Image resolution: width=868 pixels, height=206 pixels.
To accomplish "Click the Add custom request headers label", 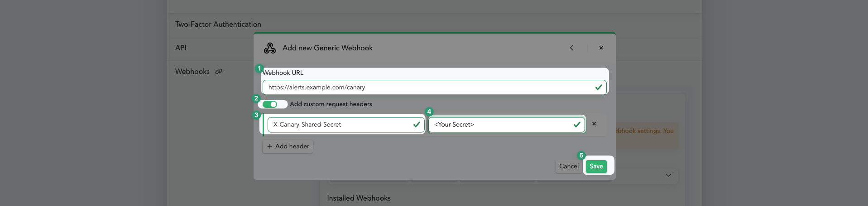I will (331, 104).
